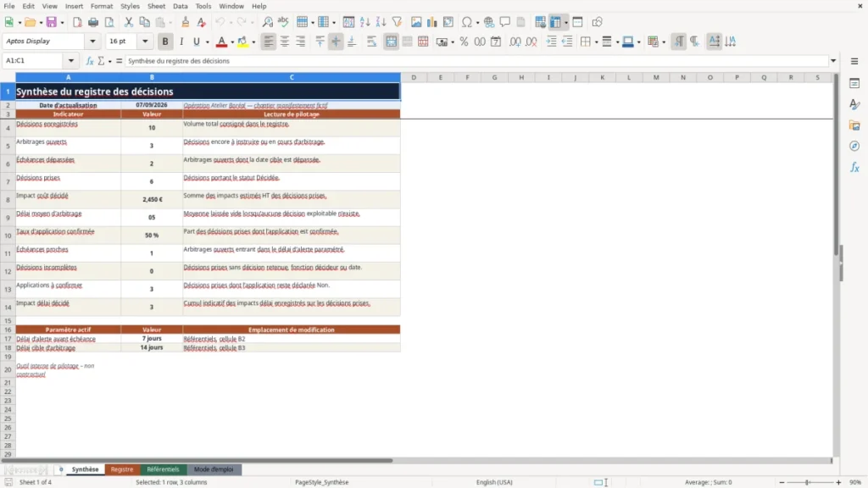Click the Zoom Out minus button

pyautogui.click(x=782, y=482)
